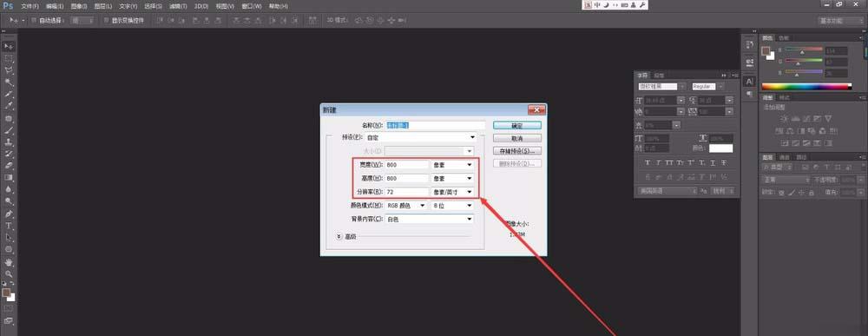Click the 存储预设(S) button
Viewport: 868px width, 336px height.
coord(517,150)
